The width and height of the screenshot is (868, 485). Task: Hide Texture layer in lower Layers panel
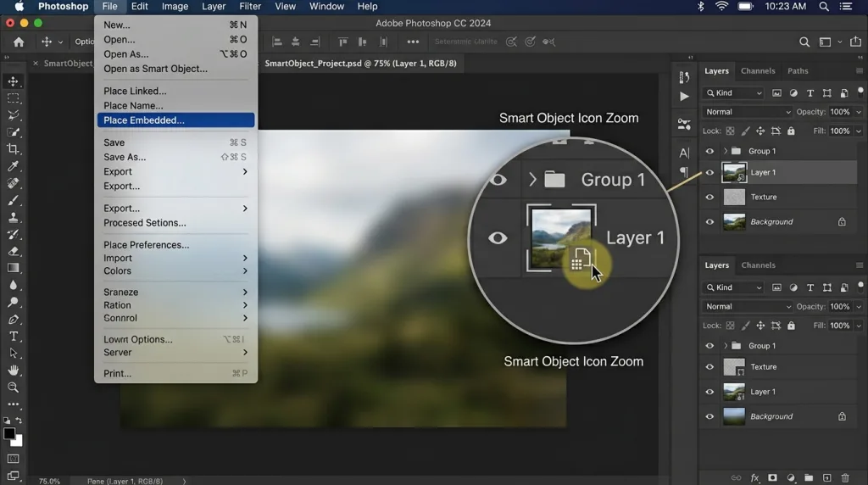[709, 367]
